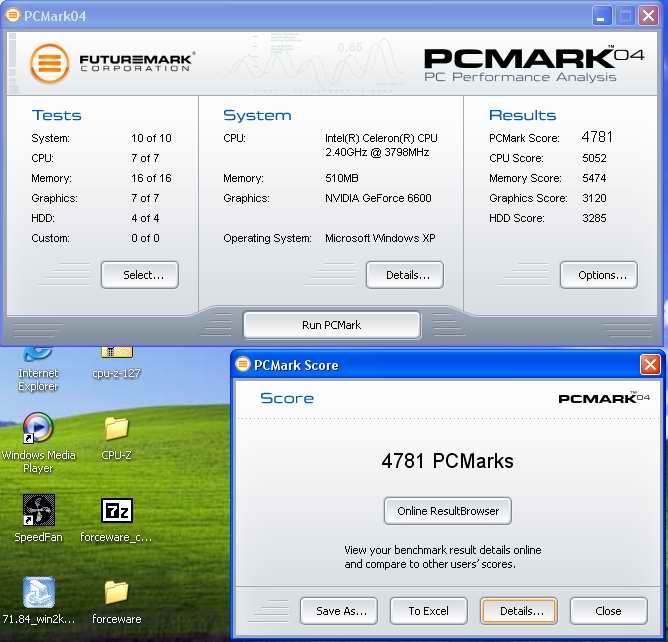Open Details... in PCMark Score dialog
This screenshot has width=668, height=642.
coord(518,611)
